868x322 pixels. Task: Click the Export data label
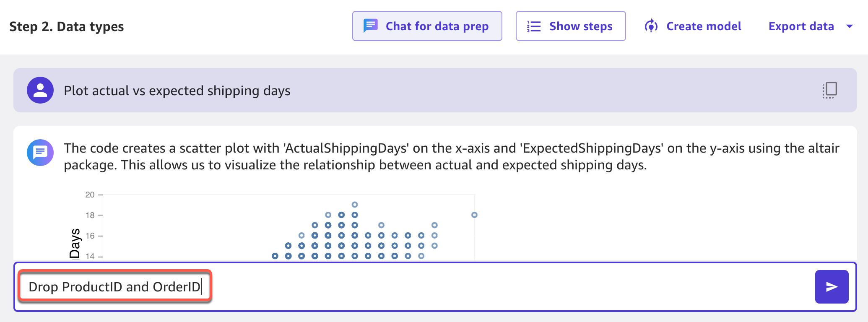pos(801,26)
